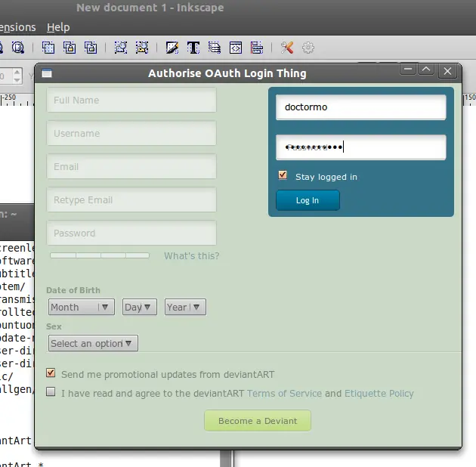Click the up arrow of toolbar spinbox
476x467 pixels.
point(17,73)
